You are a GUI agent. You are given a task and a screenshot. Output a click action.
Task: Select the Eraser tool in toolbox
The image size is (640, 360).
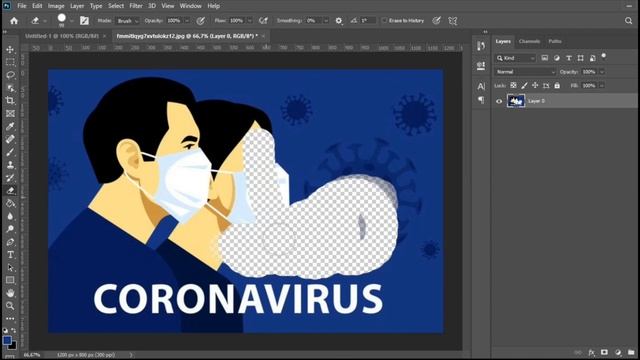coord(10,190)
